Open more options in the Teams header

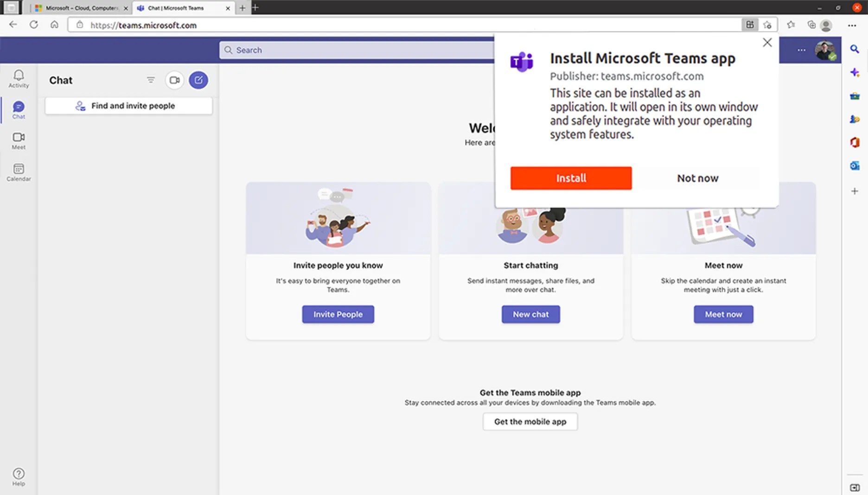click(801, 50)
